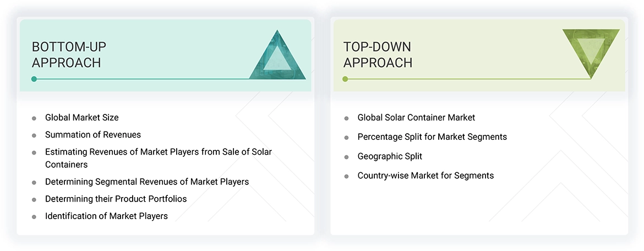This screenshot has height=251, width=644.
Task: Click the Geographic Split text
Action: [390, 156]
